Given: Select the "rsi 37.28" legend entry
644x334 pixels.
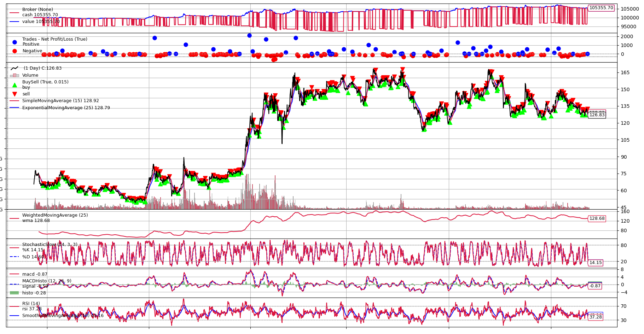Looking at the screenshot, I should [x=32, y=309].
